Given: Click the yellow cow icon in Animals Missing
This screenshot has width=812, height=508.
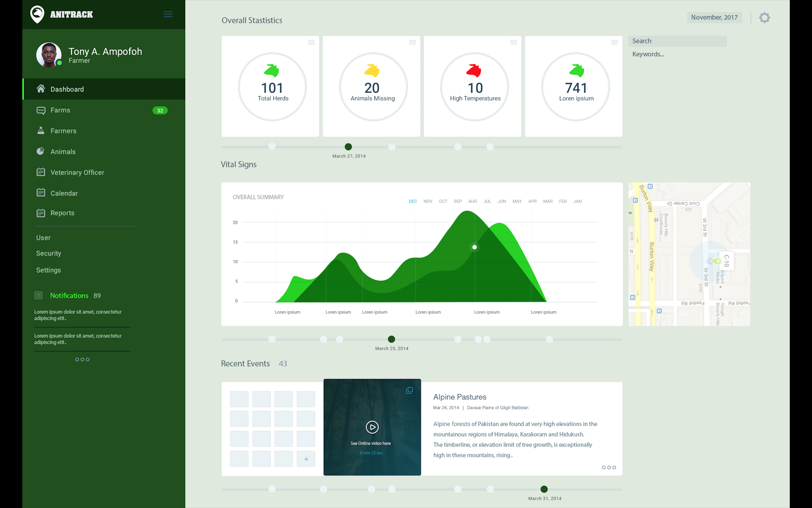Looking at the screenshot, I should tap(372, 71).
